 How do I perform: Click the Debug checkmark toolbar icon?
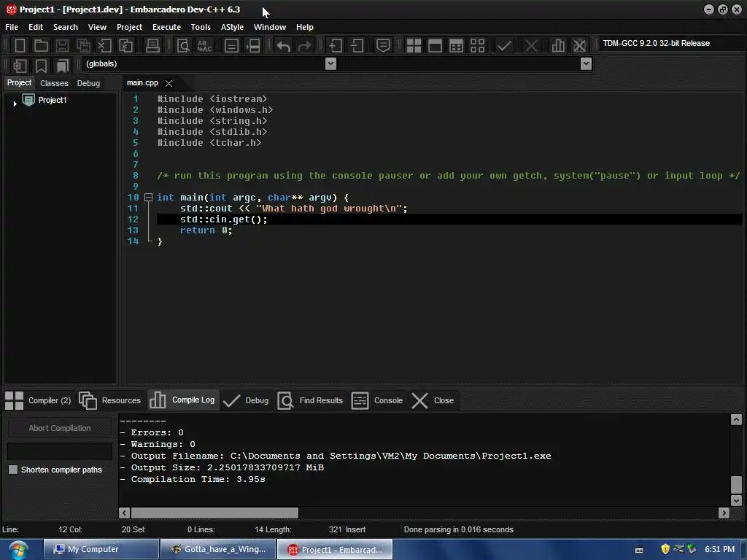(504, 46)
